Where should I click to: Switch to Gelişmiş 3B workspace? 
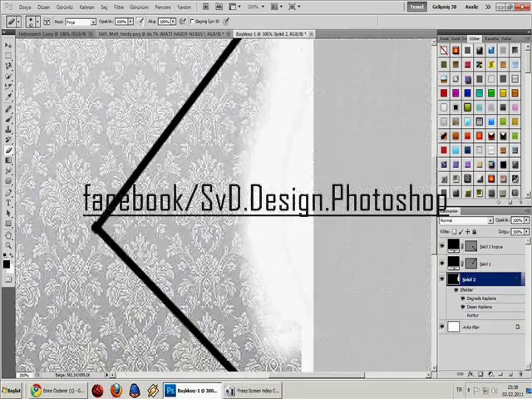444,7
